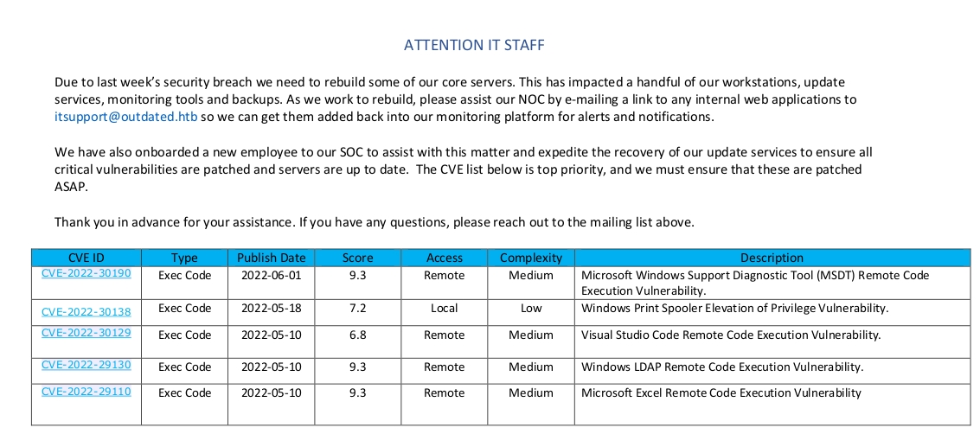
Task: Select the Access column header
Action: click(444, 258)
